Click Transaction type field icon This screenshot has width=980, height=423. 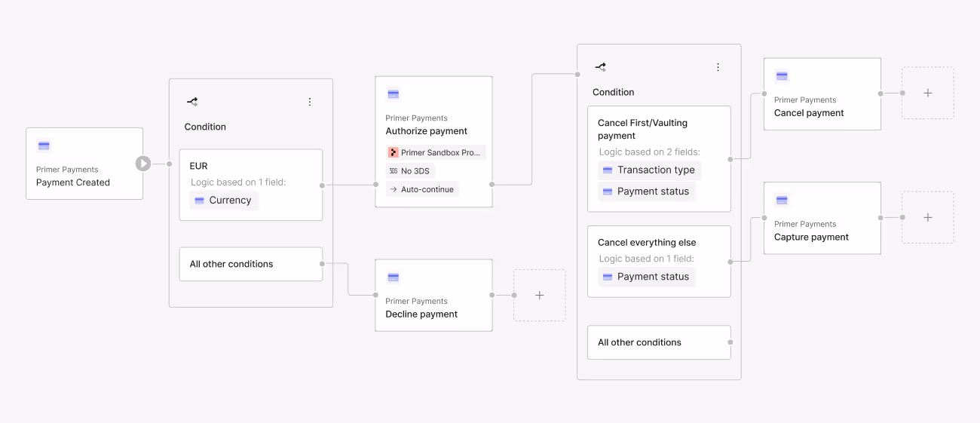click(x=608, y=170)
